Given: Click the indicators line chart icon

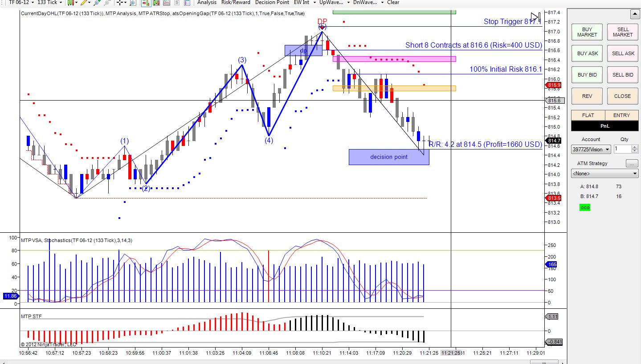Looking at the screenshot, I should [x=167, y=2].
